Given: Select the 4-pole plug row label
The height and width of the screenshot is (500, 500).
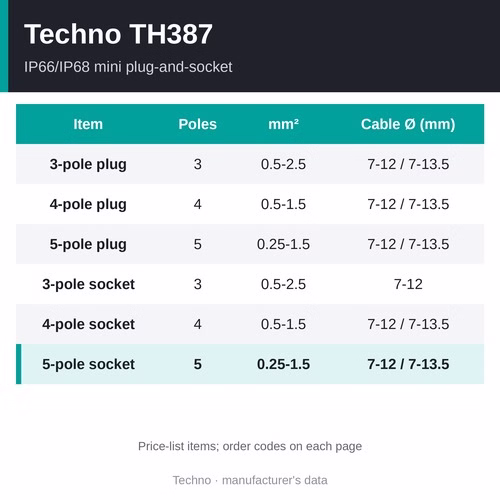Looking at the screenshot, I should (88, 204).
